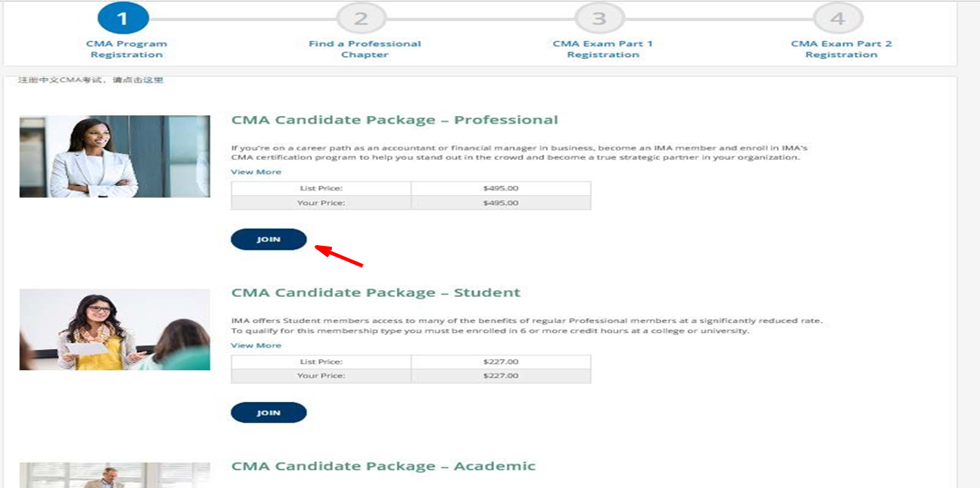Click the Academic package photo
Image resolution: width=980 pixels, height=488 pixels.
pyautogui.click(x=114, y=475)
